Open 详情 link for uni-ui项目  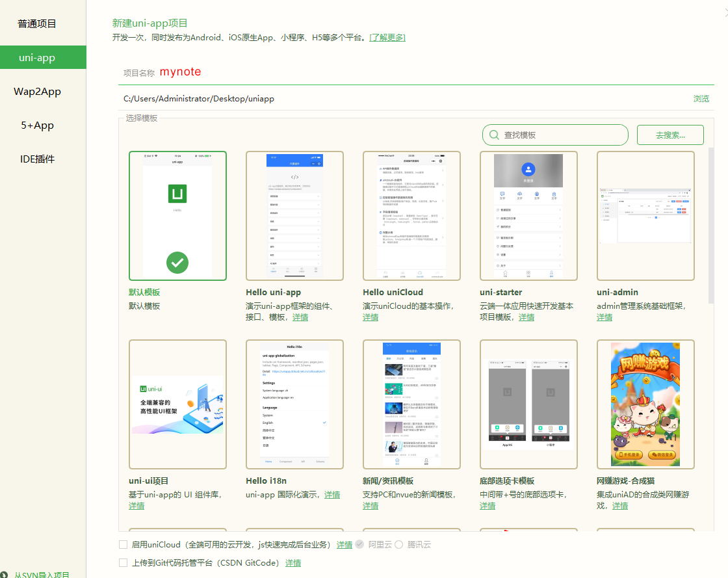(136, 506)
